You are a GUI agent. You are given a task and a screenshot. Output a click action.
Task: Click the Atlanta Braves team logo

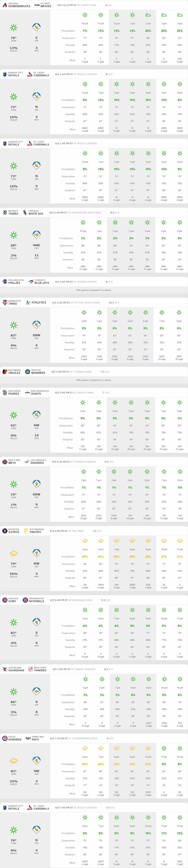tap(37, 5)
